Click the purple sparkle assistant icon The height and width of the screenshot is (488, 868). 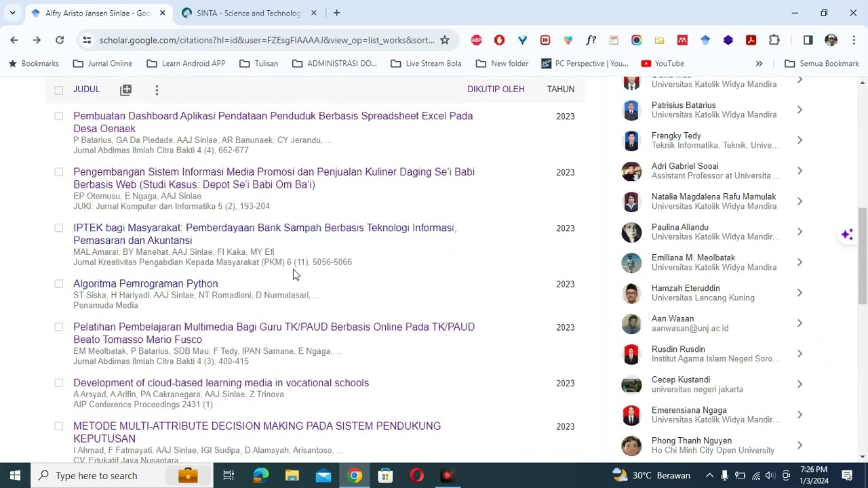(847, 235)
